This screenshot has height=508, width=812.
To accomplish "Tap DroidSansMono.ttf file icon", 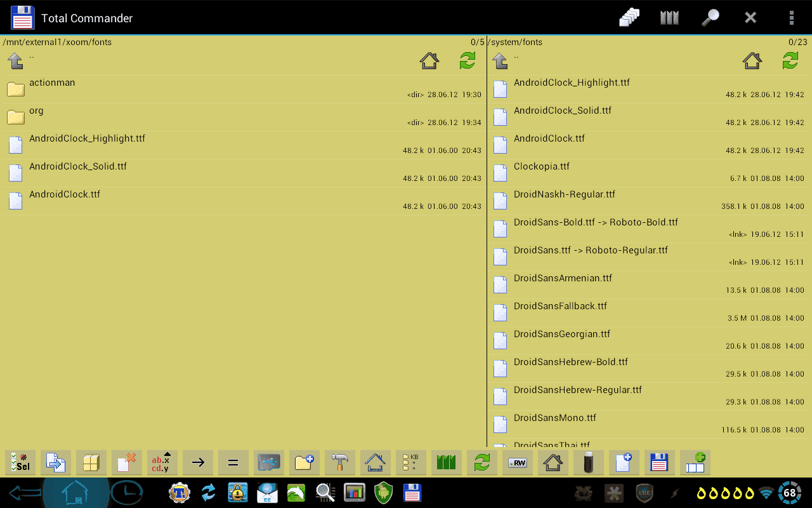I will (x=500, y=424).
